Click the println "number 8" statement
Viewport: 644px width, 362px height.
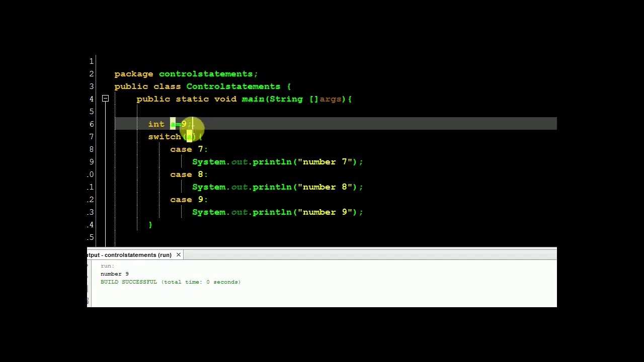[278, 187]
